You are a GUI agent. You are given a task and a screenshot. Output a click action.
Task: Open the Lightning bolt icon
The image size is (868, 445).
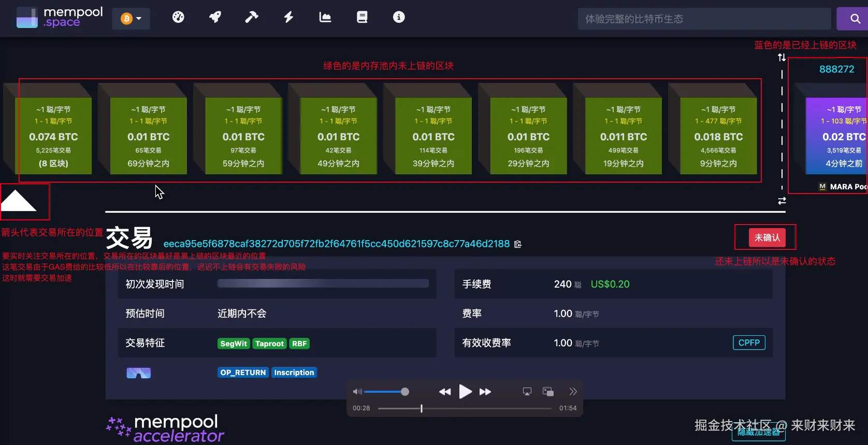coord(288,17)
